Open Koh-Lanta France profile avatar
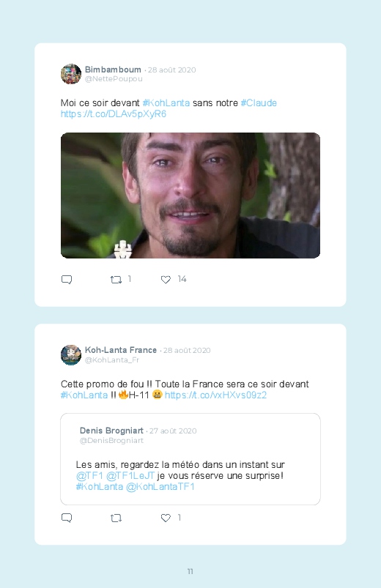Screen dimensions: 381x588 [x=71, y=354]
